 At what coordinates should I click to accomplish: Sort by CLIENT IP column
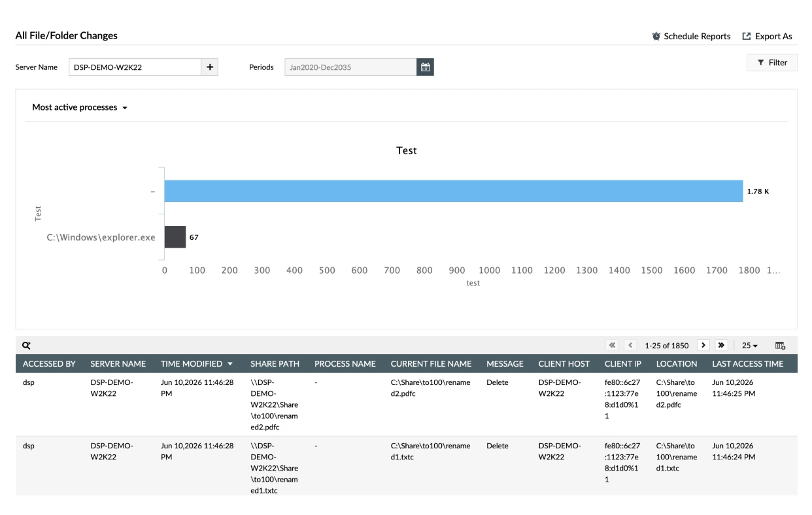click(x=623, y=364)
